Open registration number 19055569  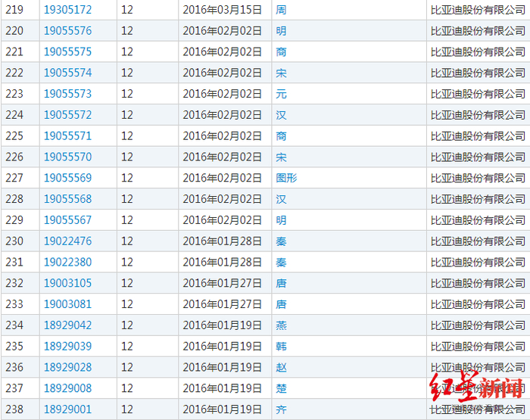[x=67, y=178]
